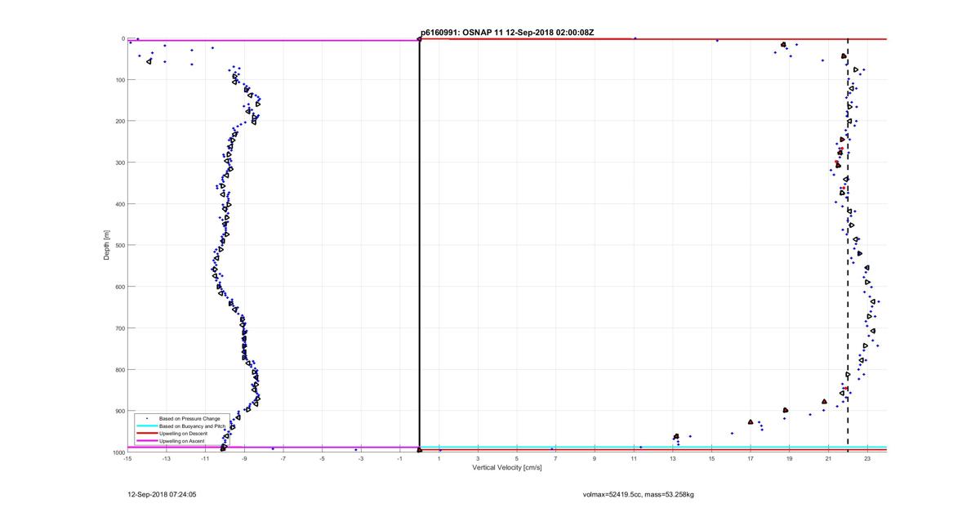This screenshot has width=980, height=508.
Task: Click the plot title 'p6160991: OSNAP 11 12-Sep-2018 02:00:08Z'
Action: point(507,33)
